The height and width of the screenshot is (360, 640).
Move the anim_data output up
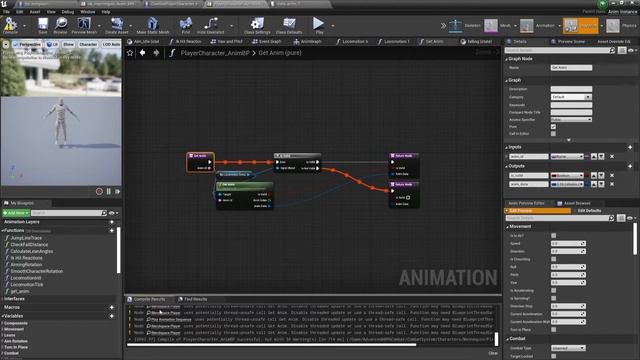(x=594, y=184)
